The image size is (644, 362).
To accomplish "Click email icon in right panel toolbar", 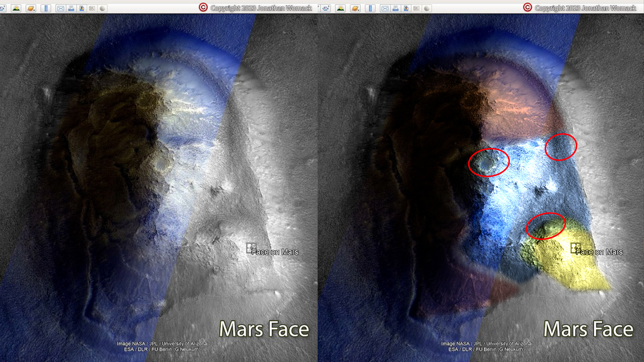I will [385, 8].
